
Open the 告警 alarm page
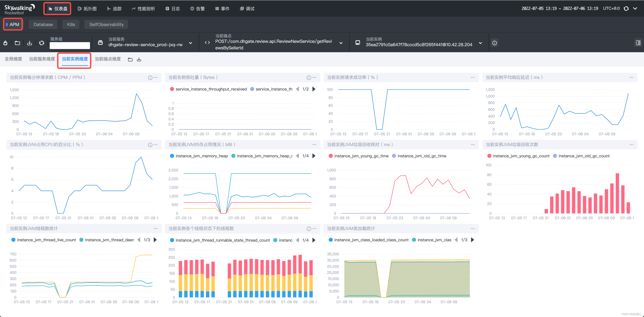tap(197, 9)
